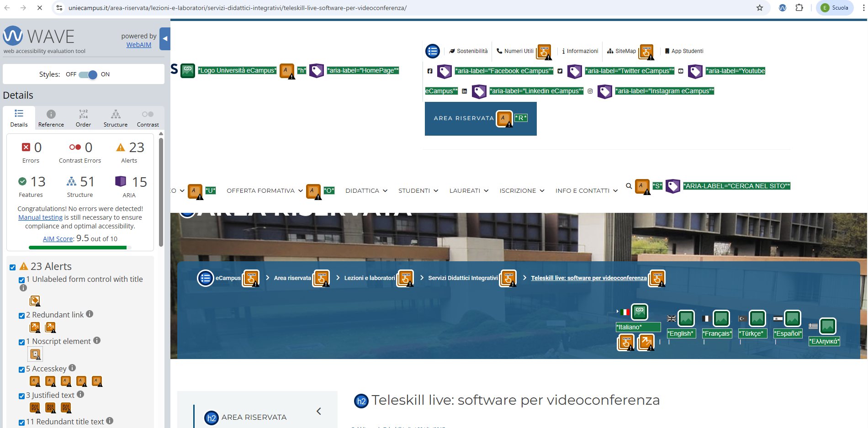Click the noscript element alert icon
868x428 pixels.
click(x=35, y=354)
